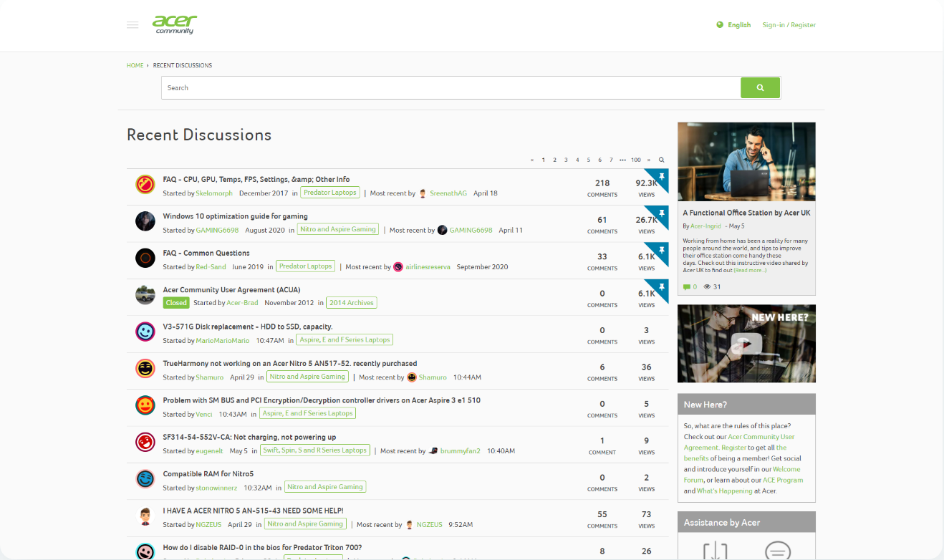Viewport: 944px width, 560px height.
Task: Open Acer-Brad's avatar on ACUA thread
Action: pyautogui.click(x=145, y=294)
